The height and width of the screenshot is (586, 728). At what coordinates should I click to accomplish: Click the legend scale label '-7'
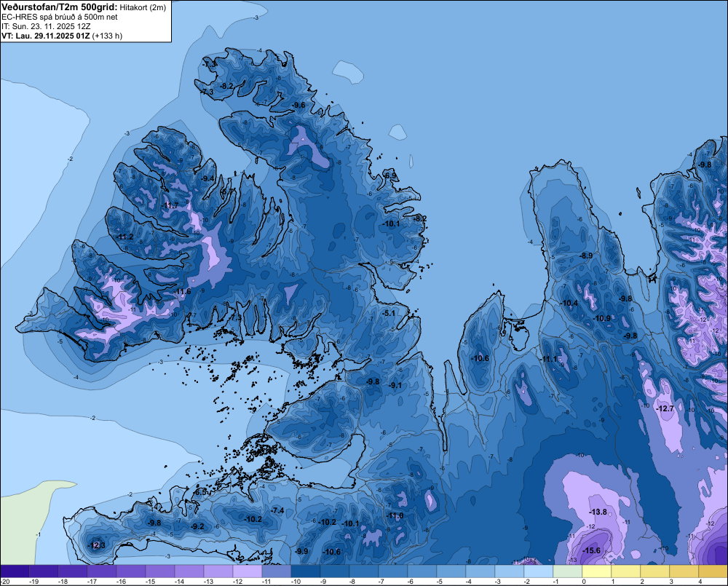point(383,582)
